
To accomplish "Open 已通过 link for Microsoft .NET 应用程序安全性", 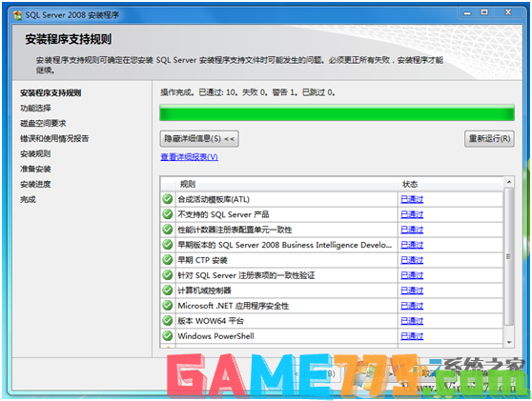I will click(412, 306).
